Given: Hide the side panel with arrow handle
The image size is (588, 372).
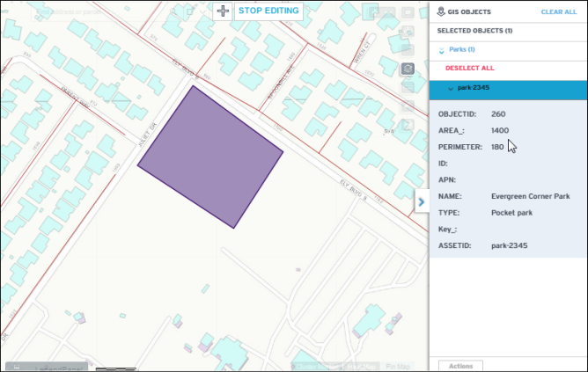Looking at the screenshot, I should point(421,201).
